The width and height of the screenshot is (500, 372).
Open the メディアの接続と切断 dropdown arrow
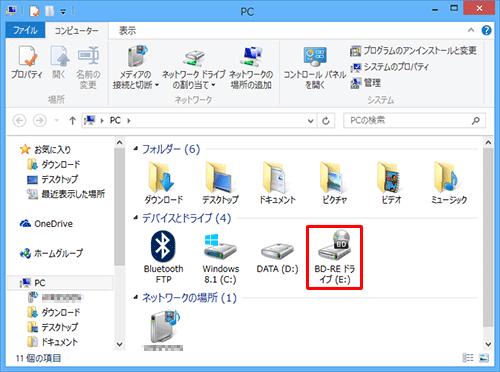(x=156, y=85)
